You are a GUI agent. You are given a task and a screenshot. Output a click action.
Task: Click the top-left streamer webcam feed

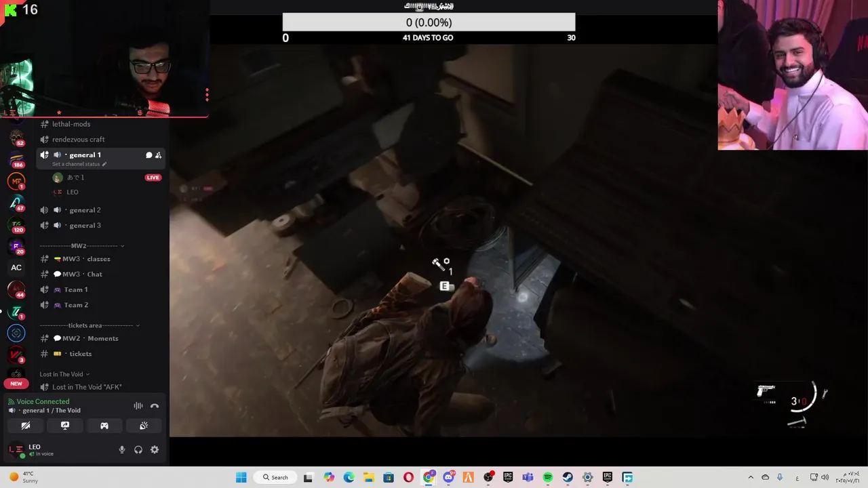pyautogui.click(x=104, y=58)
